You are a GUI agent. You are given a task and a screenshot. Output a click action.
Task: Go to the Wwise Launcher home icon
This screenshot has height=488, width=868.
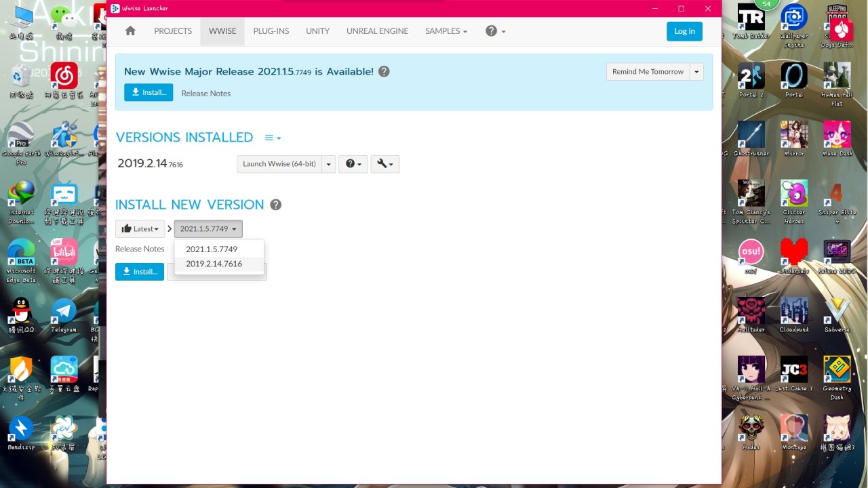[x=130, y=31]
